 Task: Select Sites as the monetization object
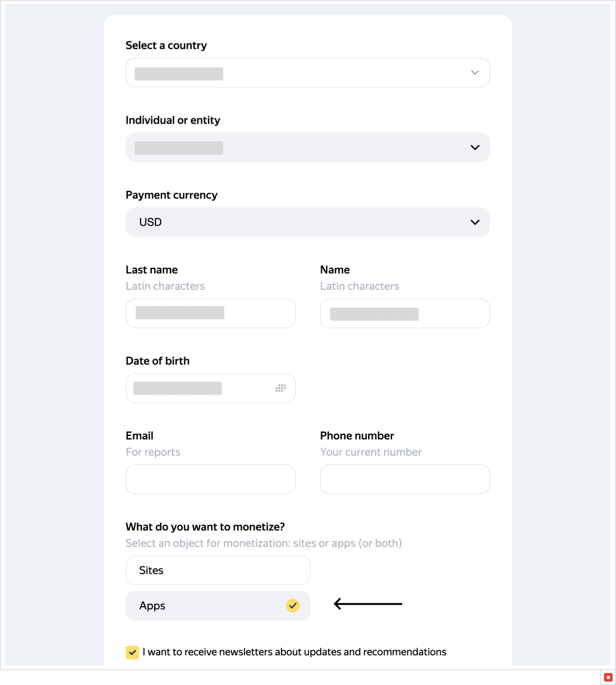pyautogui.click(x=218, y=570)
